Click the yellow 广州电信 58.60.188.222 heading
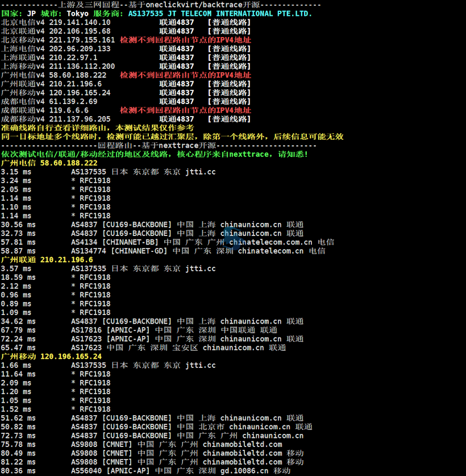 pos(49,163)
